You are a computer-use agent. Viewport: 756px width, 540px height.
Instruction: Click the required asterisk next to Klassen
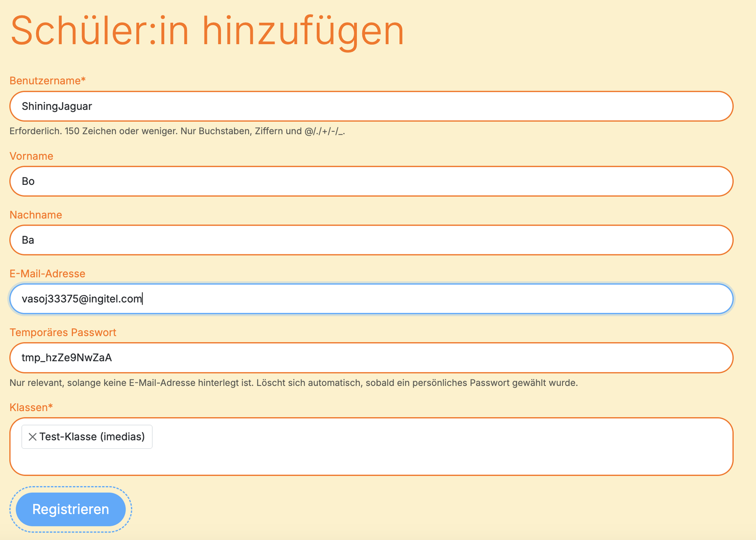pyautogui.click(x=50, y=407)
